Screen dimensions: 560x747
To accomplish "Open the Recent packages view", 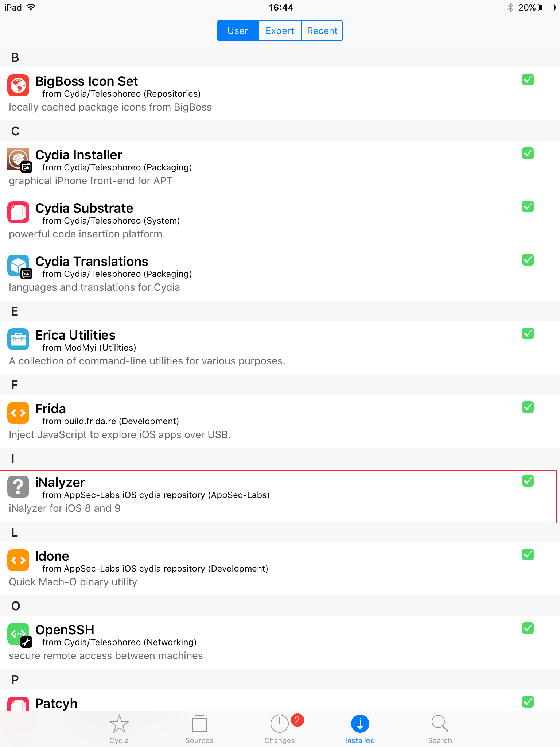I will pos(322,31).
